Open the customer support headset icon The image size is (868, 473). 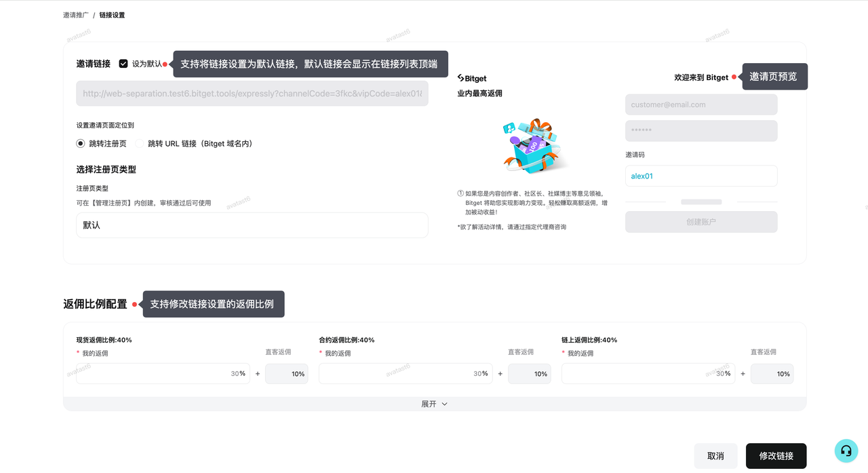846,451
